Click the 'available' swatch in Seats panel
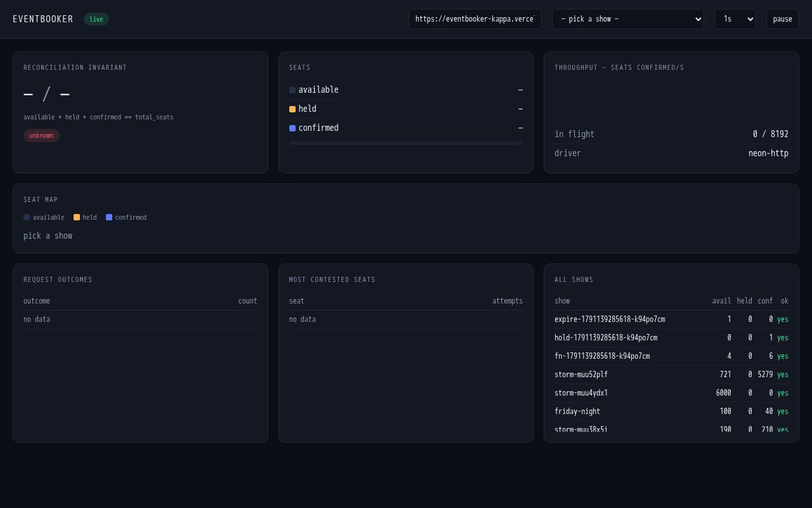 (x=292, y=90)
